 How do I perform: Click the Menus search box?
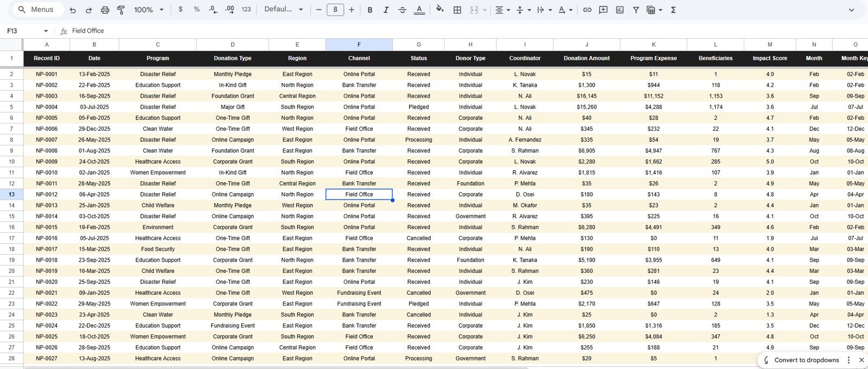point(37,10)
